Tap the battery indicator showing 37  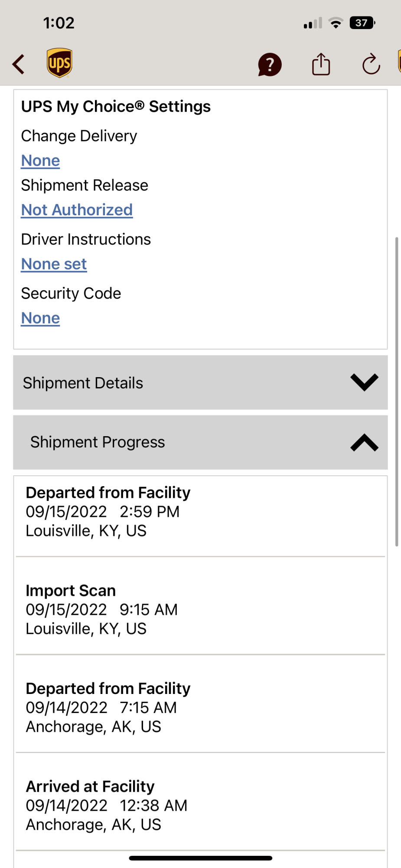(x=362, y=23)
